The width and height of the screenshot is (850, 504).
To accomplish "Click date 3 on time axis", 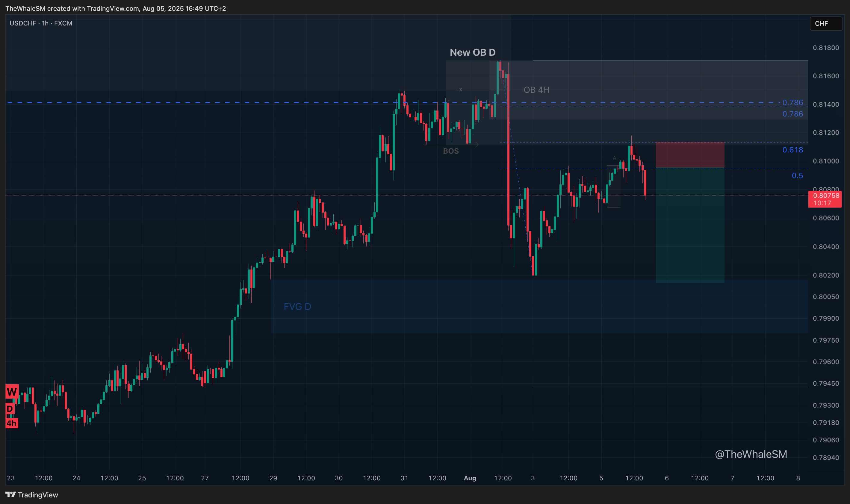I will click(x=533, y=478).
